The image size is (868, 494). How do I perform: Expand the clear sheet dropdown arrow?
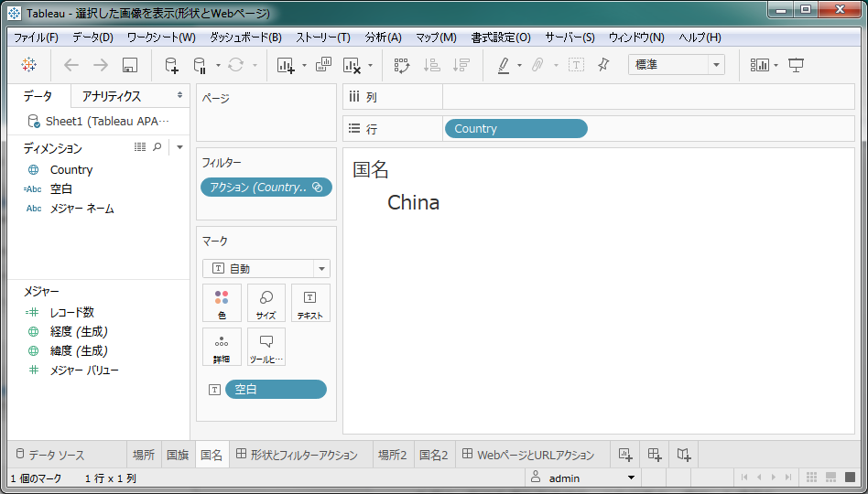tap(370, 65)
